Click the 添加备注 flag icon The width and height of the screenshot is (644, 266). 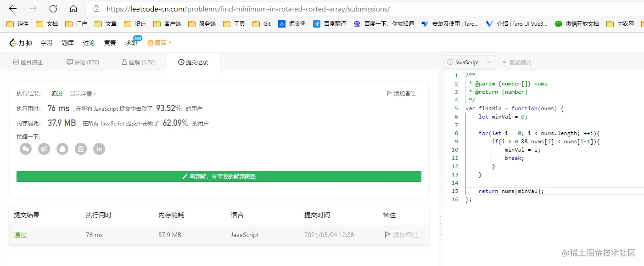pos(388,93)
